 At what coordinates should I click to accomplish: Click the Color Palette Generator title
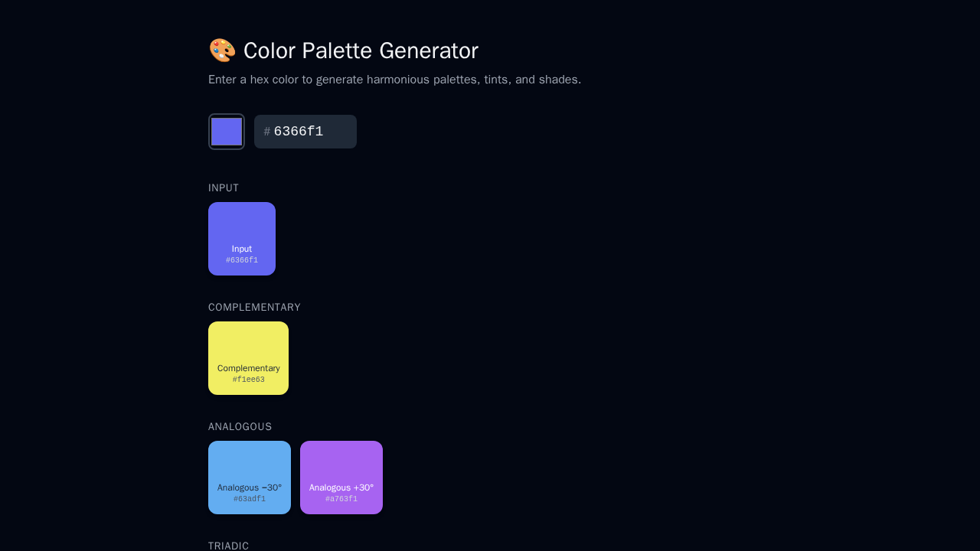(361, 51)
